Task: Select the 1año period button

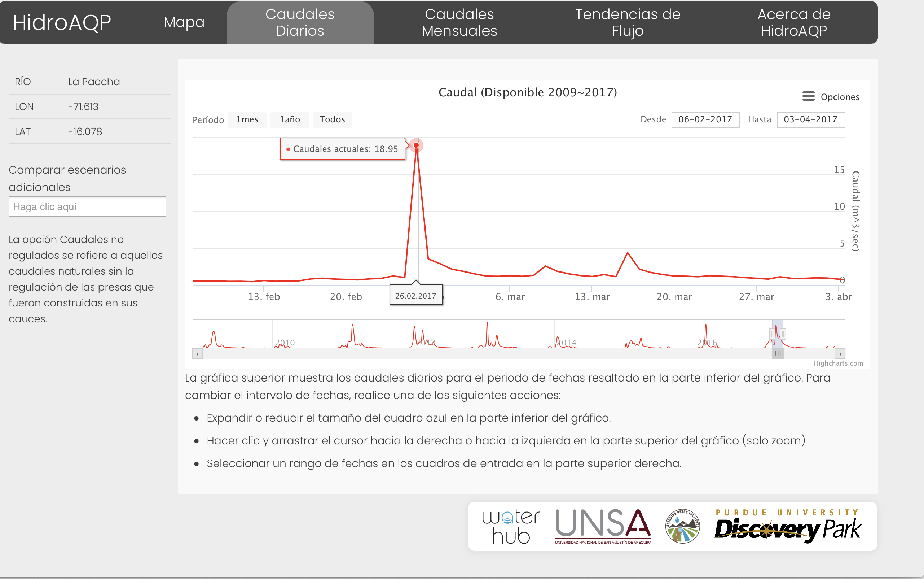Action: click(x=290, y=119)
